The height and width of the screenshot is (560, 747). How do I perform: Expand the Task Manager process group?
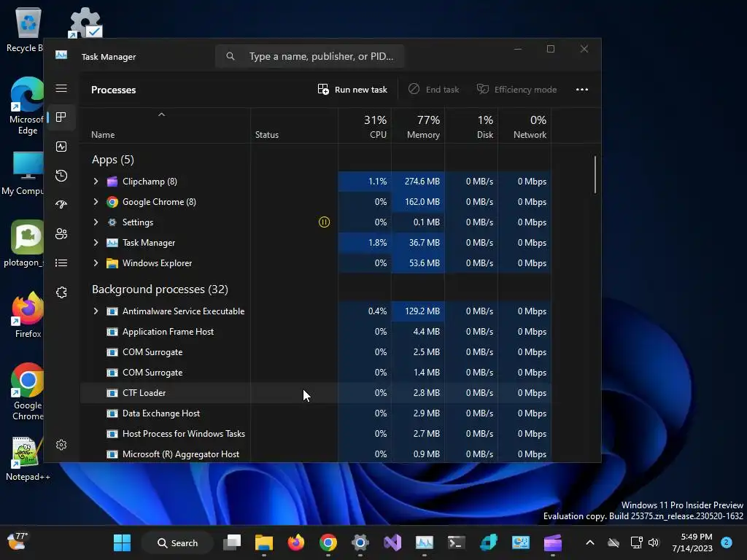96,242
